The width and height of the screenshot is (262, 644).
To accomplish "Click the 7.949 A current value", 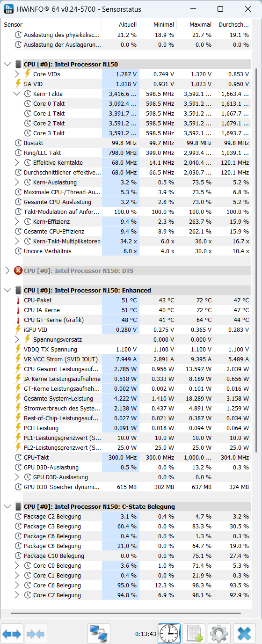I will (x=126, y=359).
